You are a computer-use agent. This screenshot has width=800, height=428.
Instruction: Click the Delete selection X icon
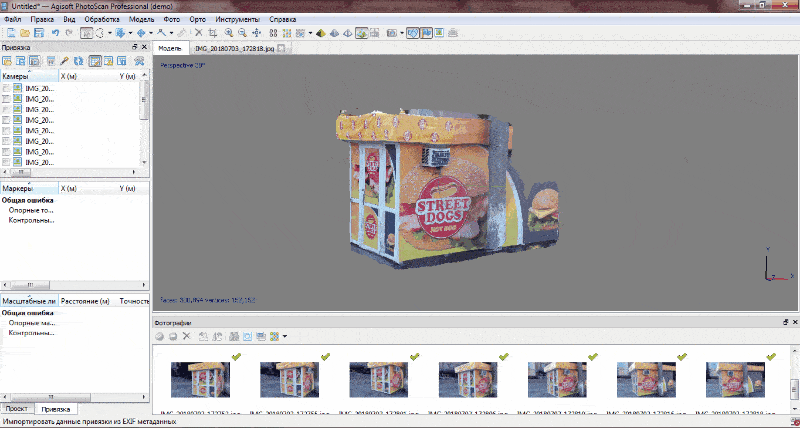point(198,33)
